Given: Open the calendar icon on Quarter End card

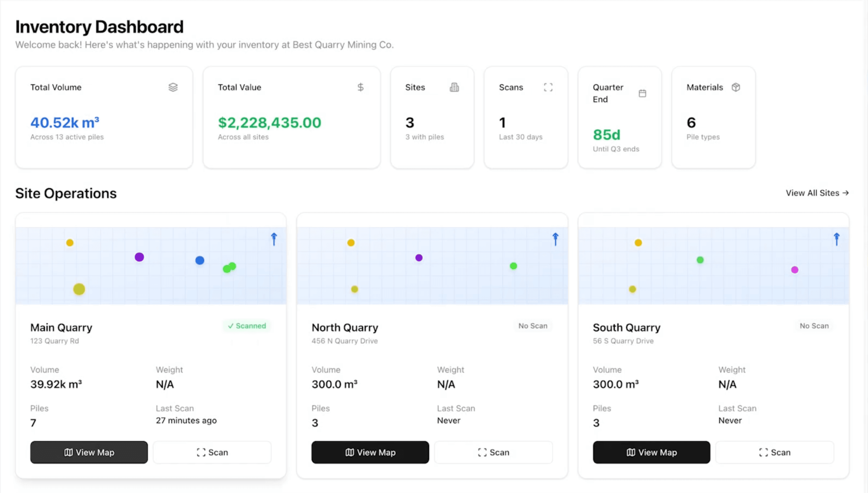Looking at the screenshot, I should [643, 93].
